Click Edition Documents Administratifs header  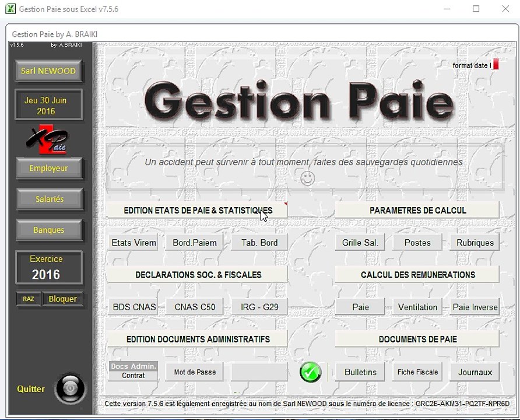point(198,339)
